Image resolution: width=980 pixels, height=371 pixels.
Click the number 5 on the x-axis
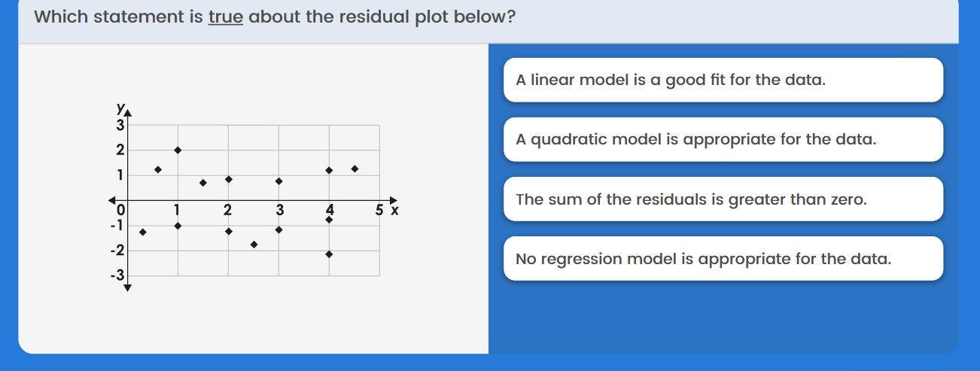click(x=380, y=211)
